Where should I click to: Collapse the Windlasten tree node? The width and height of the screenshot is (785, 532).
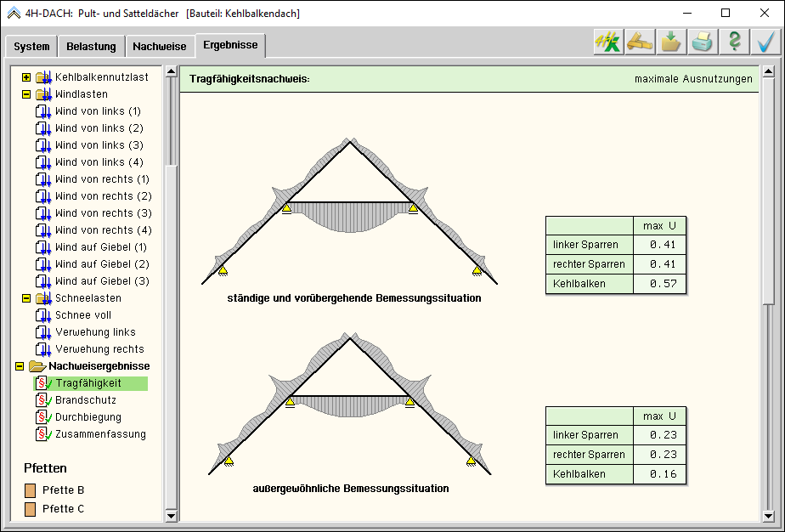coord(26,94)
